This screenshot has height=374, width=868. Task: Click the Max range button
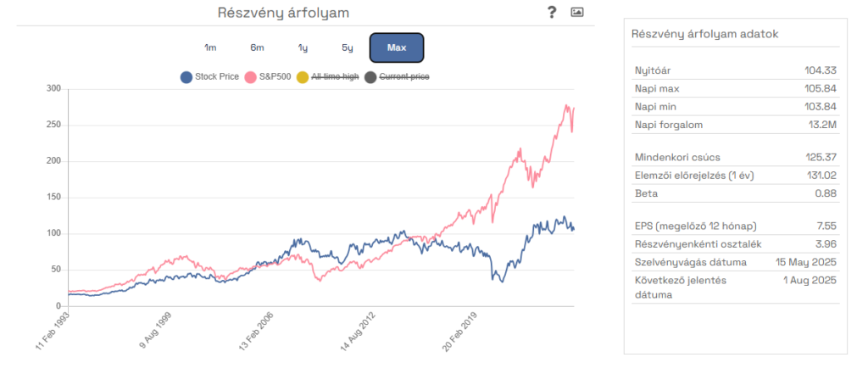pos(397,47)
